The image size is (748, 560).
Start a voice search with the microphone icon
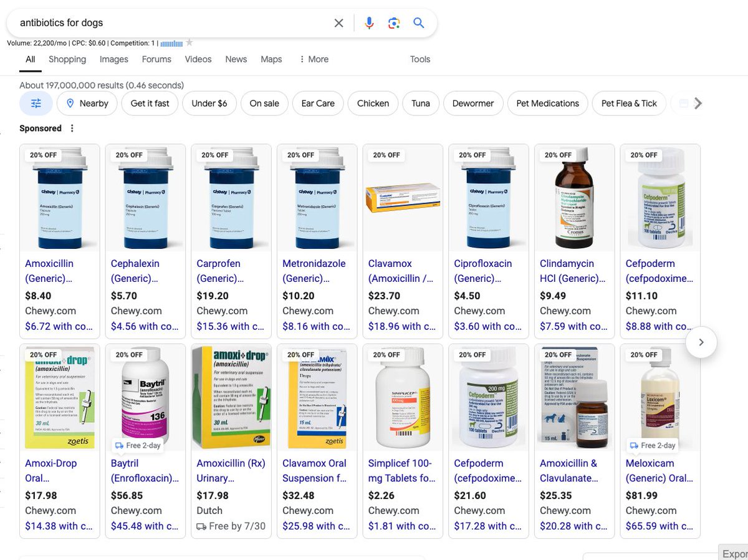369,22
